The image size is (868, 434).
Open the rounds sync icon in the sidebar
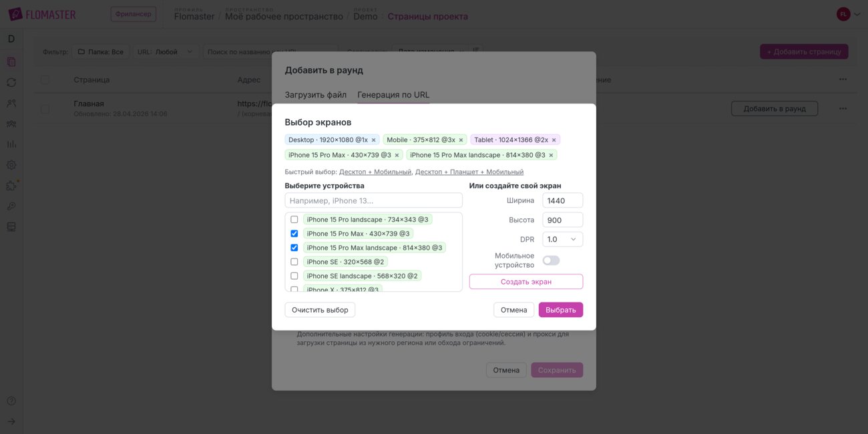[x=11, y=83]
